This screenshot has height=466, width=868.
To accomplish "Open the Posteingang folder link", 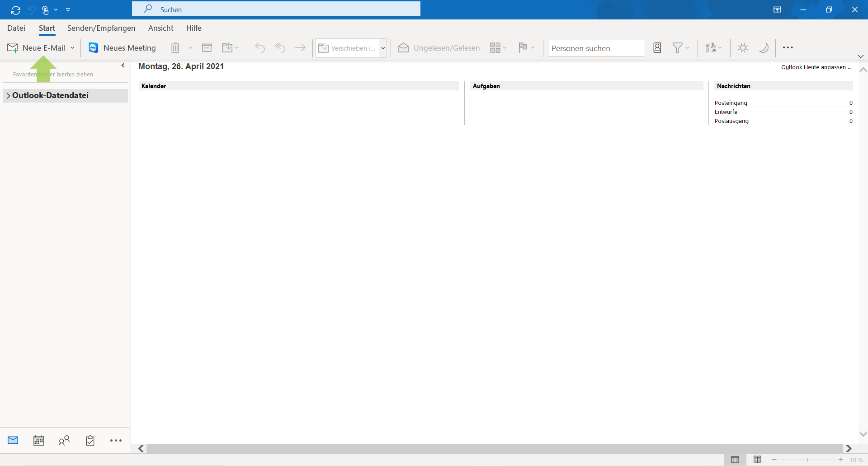I will [x=731, y=103].
